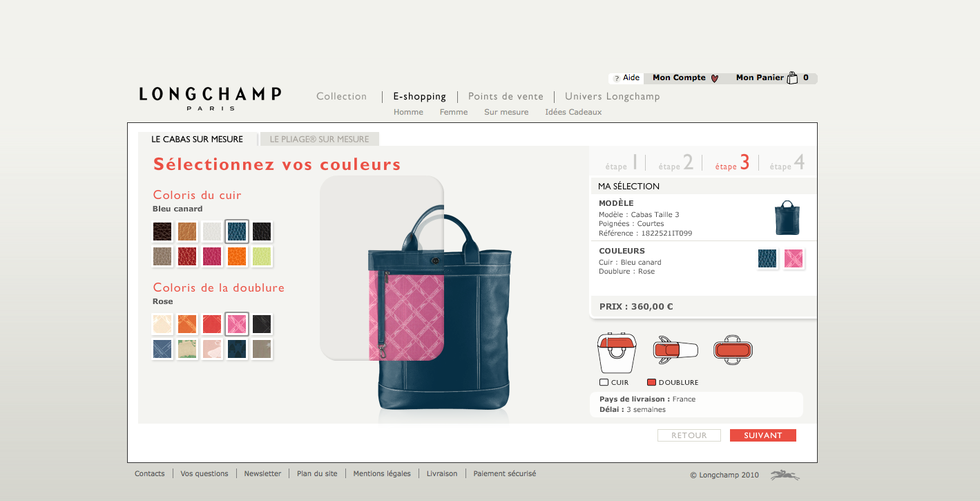Open the Mon Panier shopping bag icon
Image resolution: width=980 pixels, height=501 pixels.
tap(792, 77)
